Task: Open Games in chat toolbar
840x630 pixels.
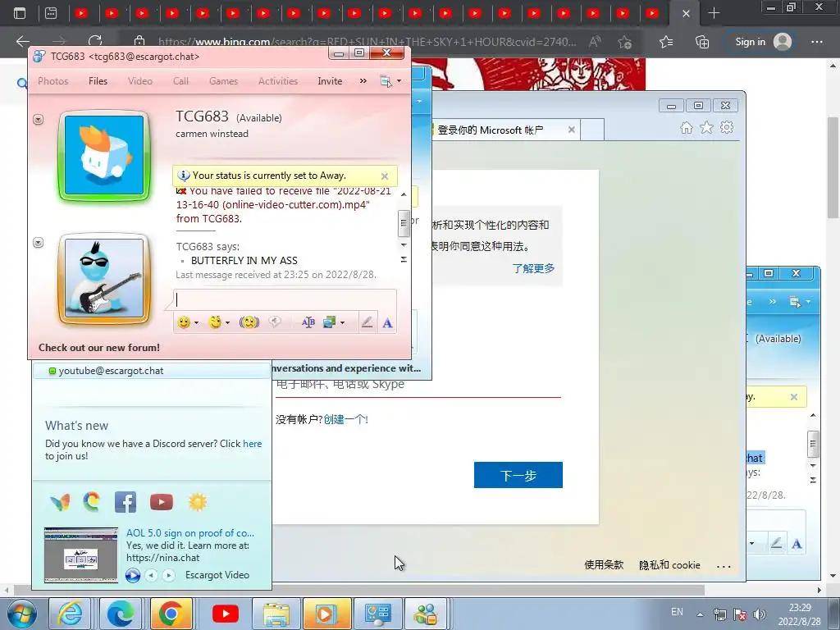Action: click(x=223, y=81)
